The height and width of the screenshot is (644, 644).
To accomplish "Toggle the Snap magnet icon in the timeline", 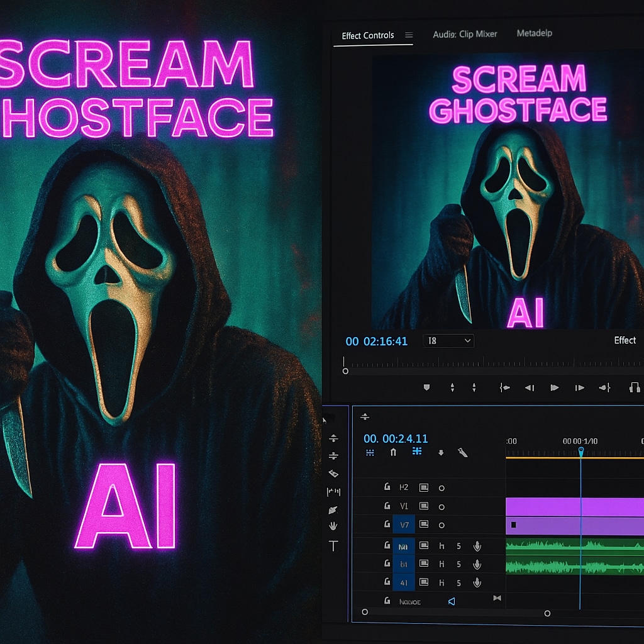I will click(x=393, y=452).
